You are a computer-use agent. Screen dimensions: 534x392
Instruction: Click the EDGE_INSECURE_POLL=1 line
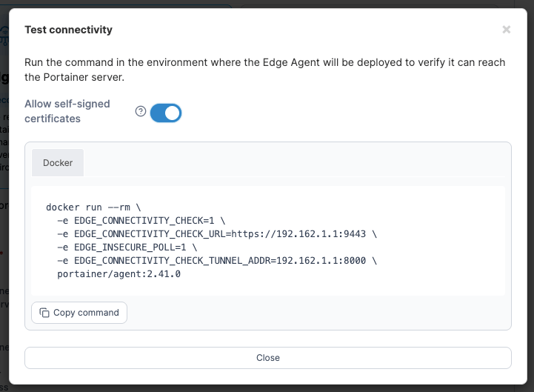(x=127, y=248)
